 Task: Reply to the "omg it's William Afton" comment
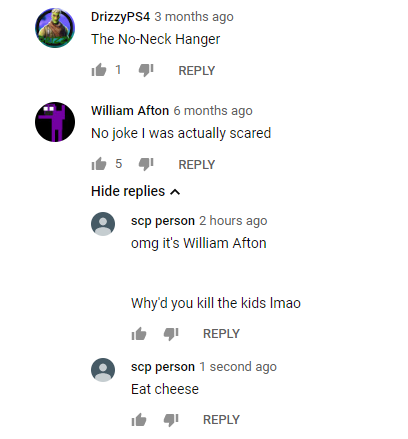(x=221, y=334)
